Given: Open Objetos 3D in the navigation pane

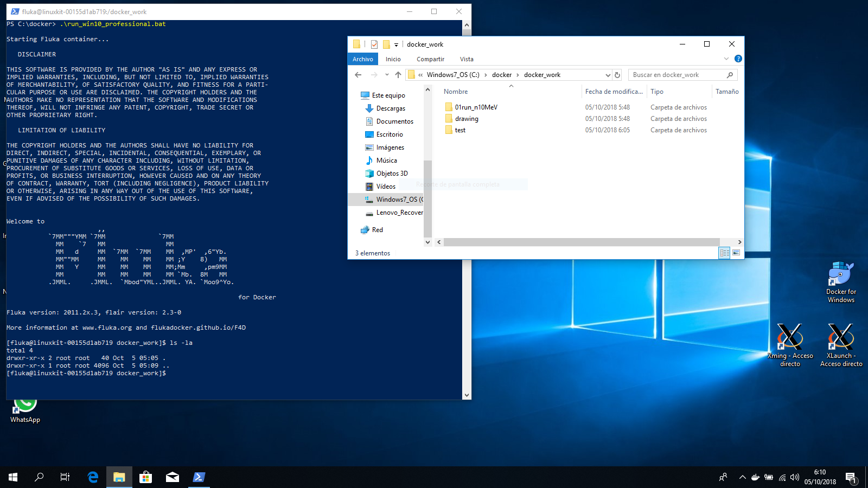Looking at the screenshot, I should (x=392, y=174).
